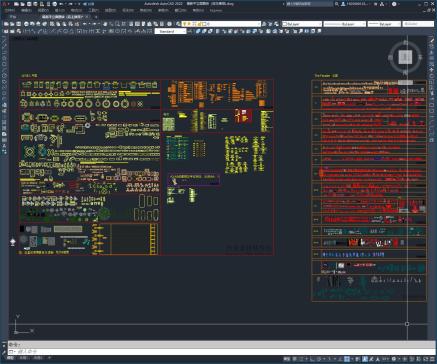
Task: Open the second menu in the menu bar
Action: [x=26, y=11]
